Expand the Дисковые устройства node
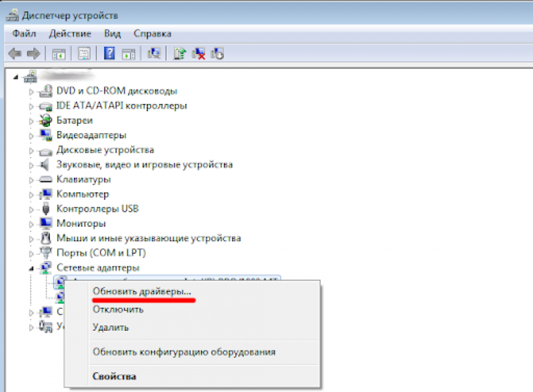This screenshot has height=392, width=533. [x=31, y=150]
